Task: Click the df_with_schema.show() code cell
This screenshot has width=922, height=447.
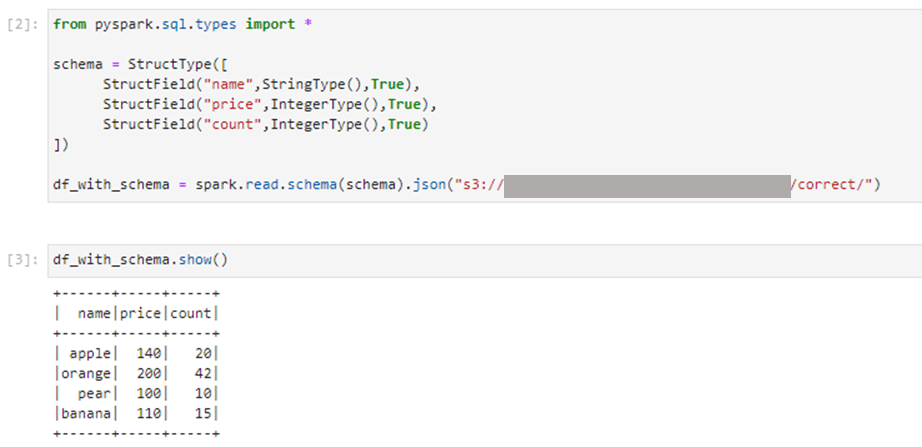Action: [x=485, y=260]
